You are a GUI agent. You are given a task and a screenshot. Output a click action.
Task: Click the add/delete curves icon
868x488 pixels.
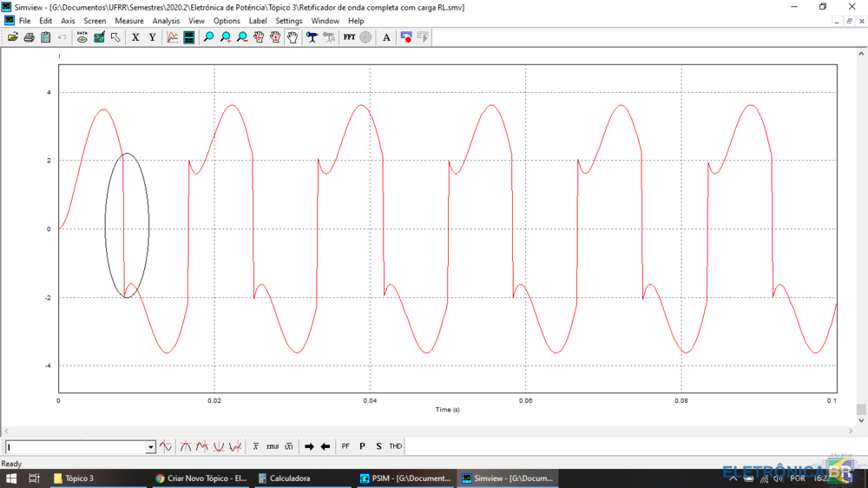pyautogui.click(x=173, y=37)
